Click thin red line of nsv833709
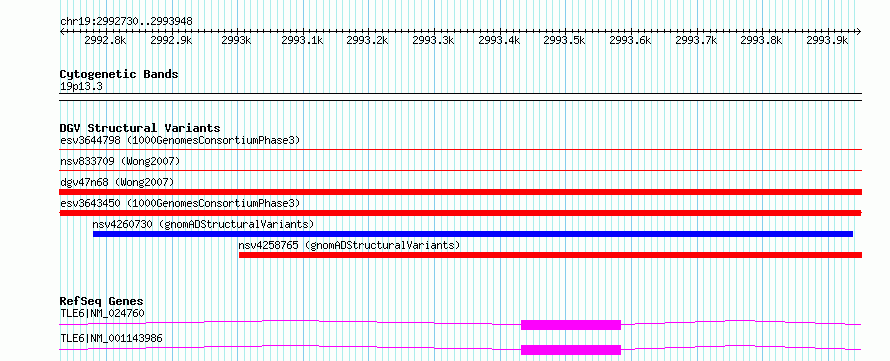Image resolution: width=890 pixels, height=361 pixels. (x=460, y=170)
